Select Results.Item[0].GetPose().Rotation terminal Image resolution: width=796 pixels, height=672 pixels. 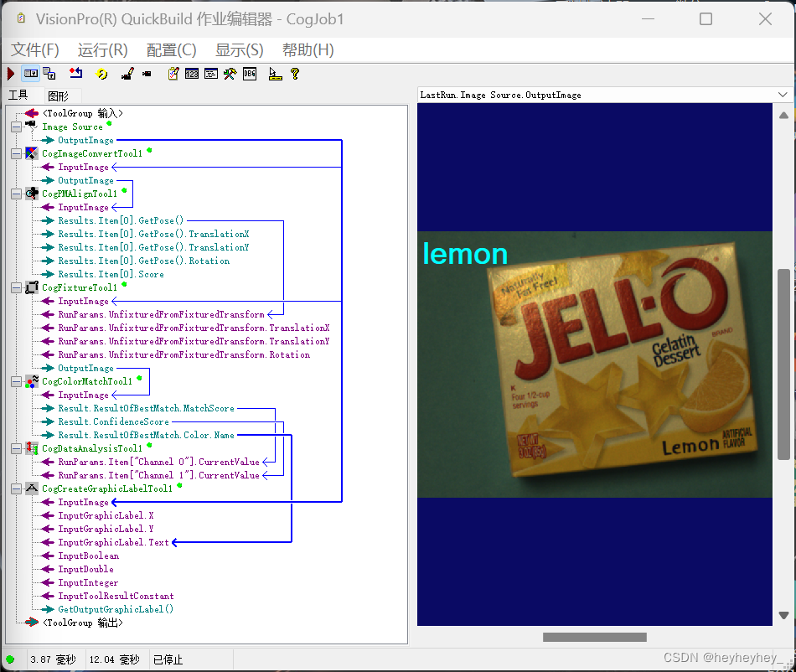pos(143,261)
